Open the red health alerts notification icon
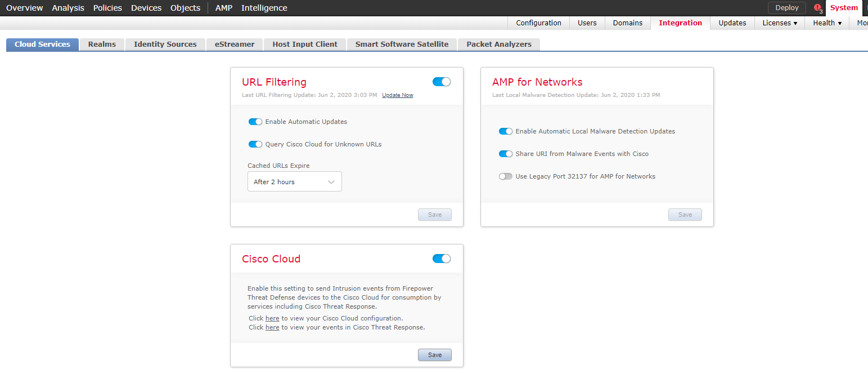Image resolution: width=868 pixels, height=374 pixels. coord(817,8)
